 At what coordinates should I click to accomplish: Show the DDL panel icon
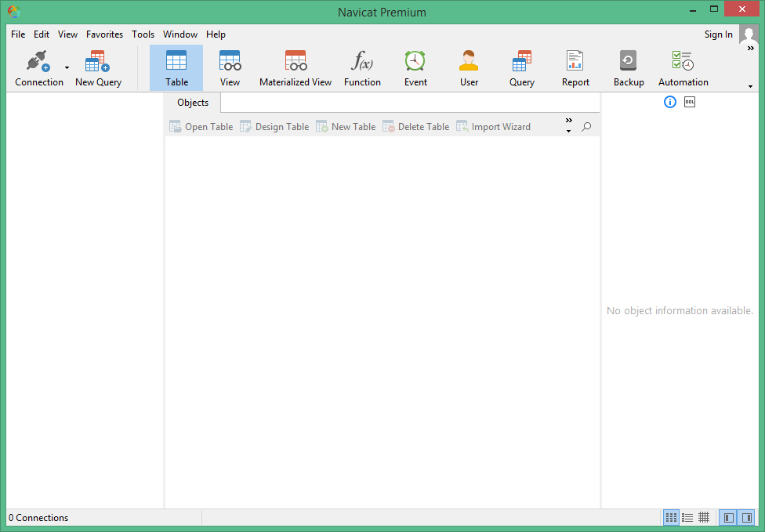pyautogui.click(x=690, y=102)
